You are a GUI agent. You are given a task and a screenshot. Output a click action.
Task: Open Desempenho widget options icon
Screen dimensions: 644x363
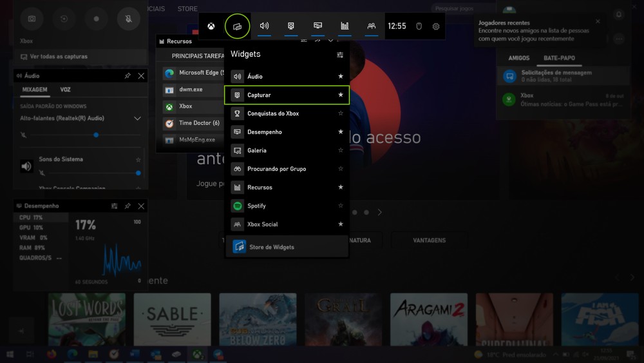[x=114, y=206]
